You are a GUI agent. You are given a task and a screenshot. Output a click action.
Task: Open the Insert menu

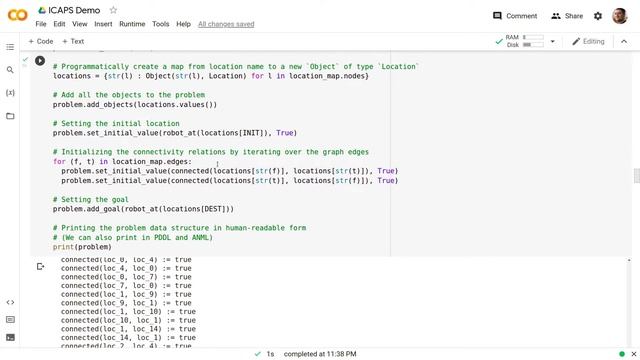[103, 24]
